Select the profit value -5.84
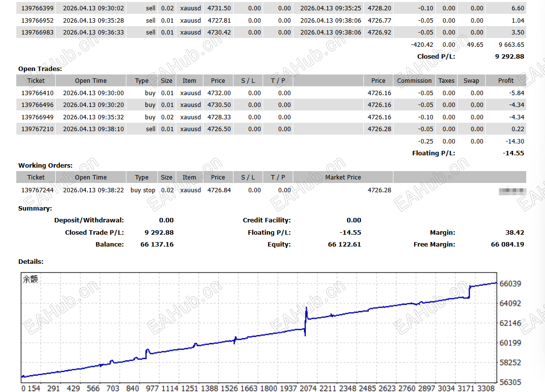Viewport: 545px width, 392px height. (x=516, y=93)
